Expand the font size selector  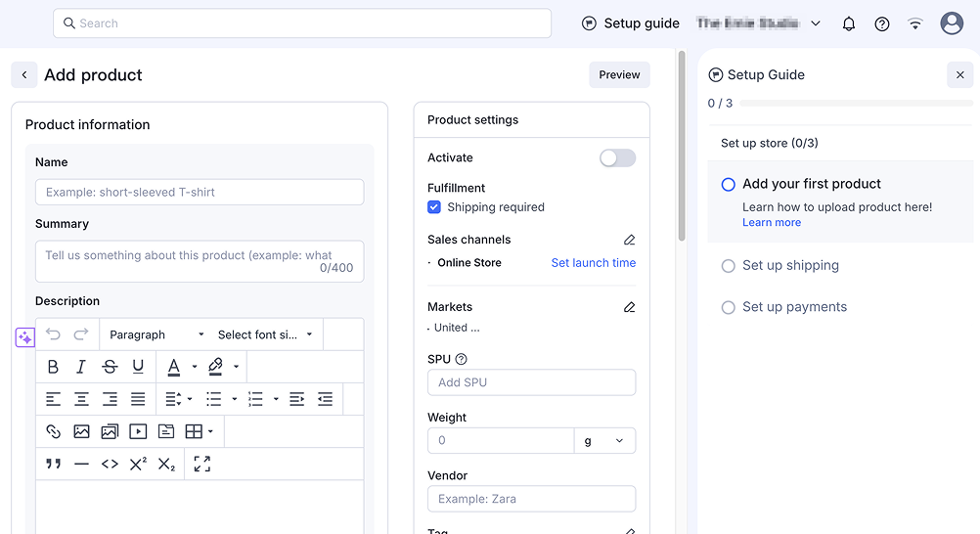point(265,334)
